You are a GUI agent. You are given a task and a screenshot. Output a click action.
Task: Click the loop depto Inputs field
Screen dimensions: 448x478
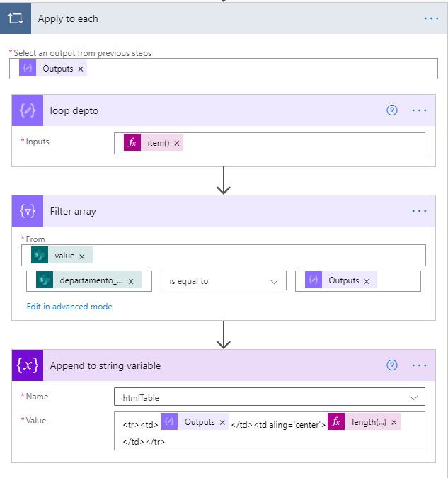pos(270,143)
